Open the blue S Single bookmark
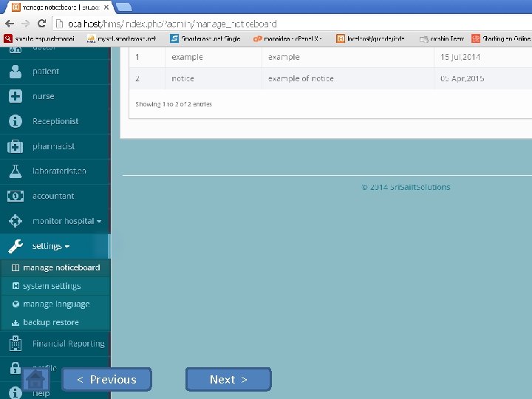This screenshot has height=399, width=532. click(205, 38)
